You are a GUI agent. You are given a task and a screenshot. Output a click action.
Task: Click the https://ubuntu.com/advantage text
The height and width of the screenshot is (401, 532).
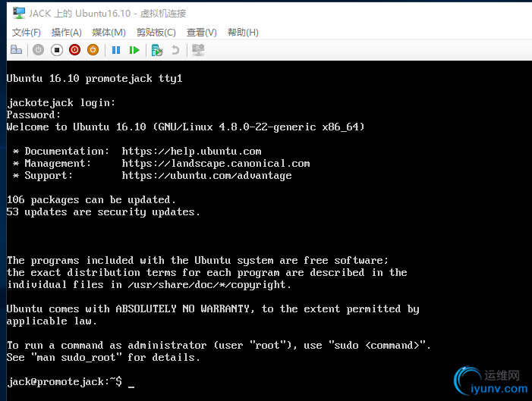coord(206,176)
